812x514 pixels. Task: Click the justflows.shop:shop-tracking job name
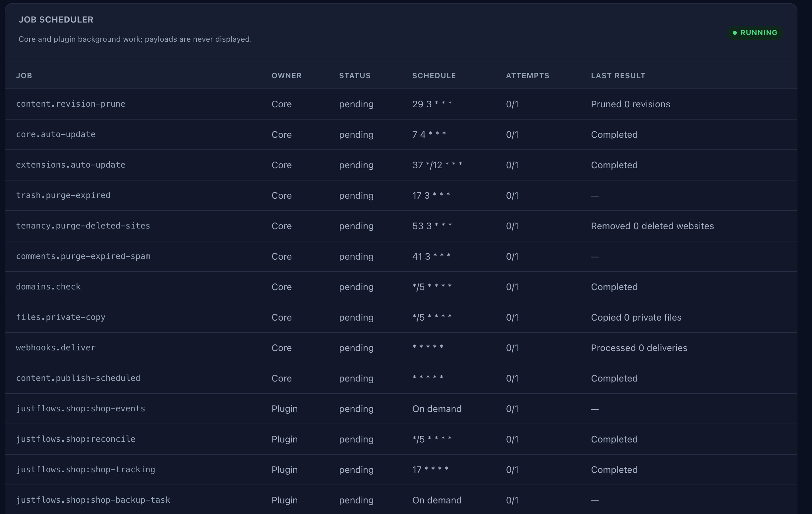[86, 470]
